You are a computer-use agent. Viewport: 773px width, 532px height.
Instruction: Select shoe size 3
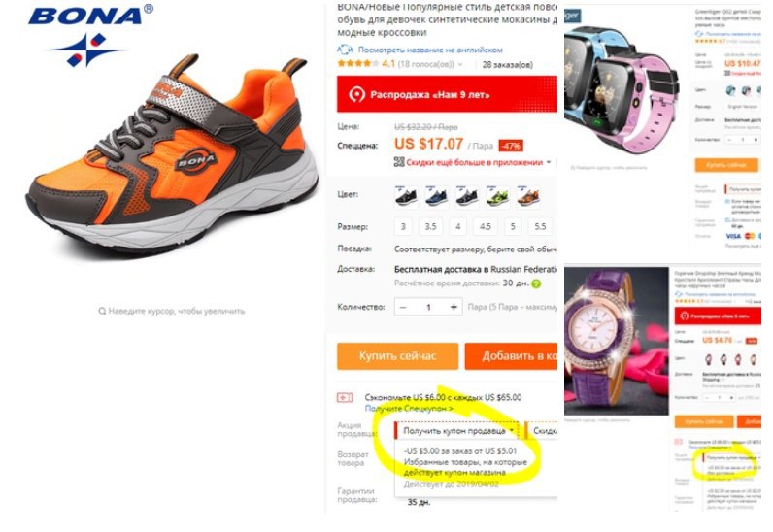click(403, 227)
